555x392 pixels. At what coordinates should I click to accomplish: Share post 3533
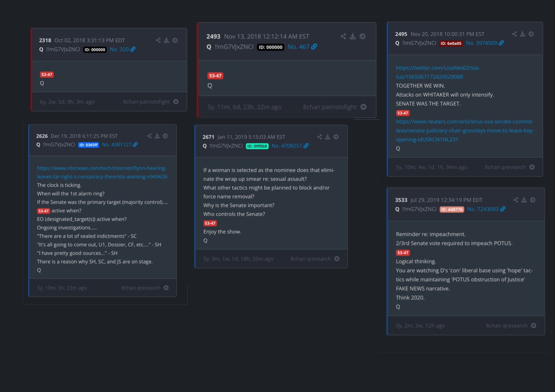point(516,200)
